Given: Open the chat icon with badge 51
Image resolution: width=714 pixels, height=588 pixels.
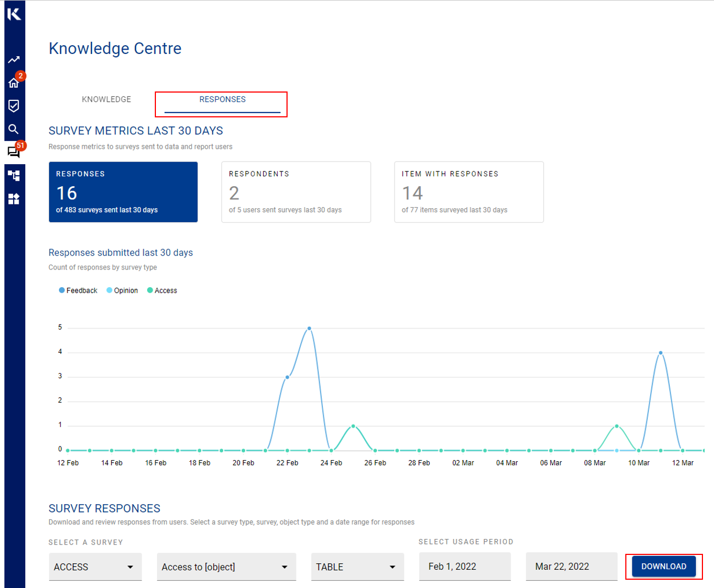Looking at the screenshot, I should point(14,152).
